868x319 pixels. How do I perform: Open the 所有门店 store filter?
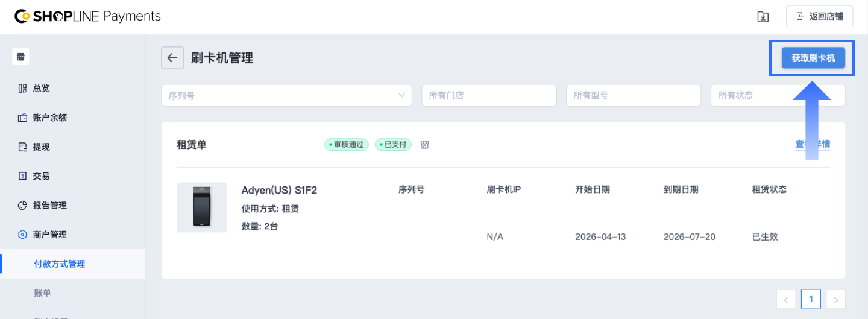[488, 95]
